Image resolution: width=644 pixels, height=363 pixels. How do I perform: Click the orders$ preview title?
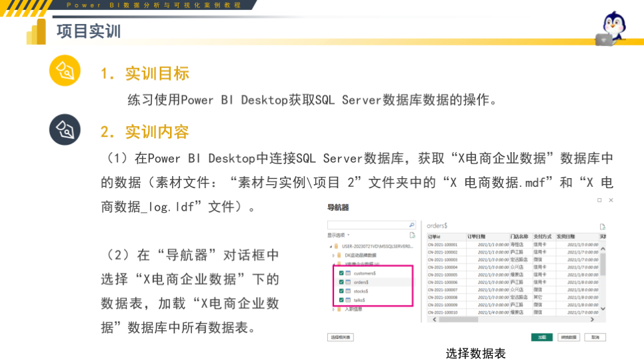[x=437, y=226]
